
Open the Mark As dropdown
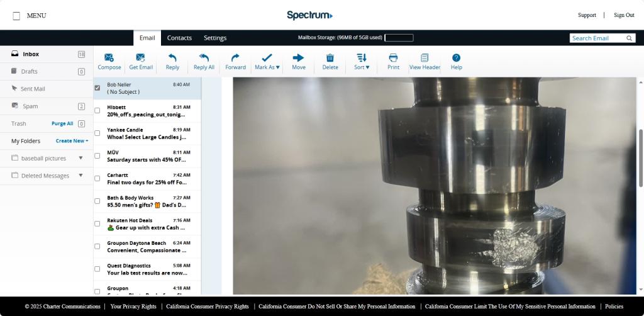[267, 62]
